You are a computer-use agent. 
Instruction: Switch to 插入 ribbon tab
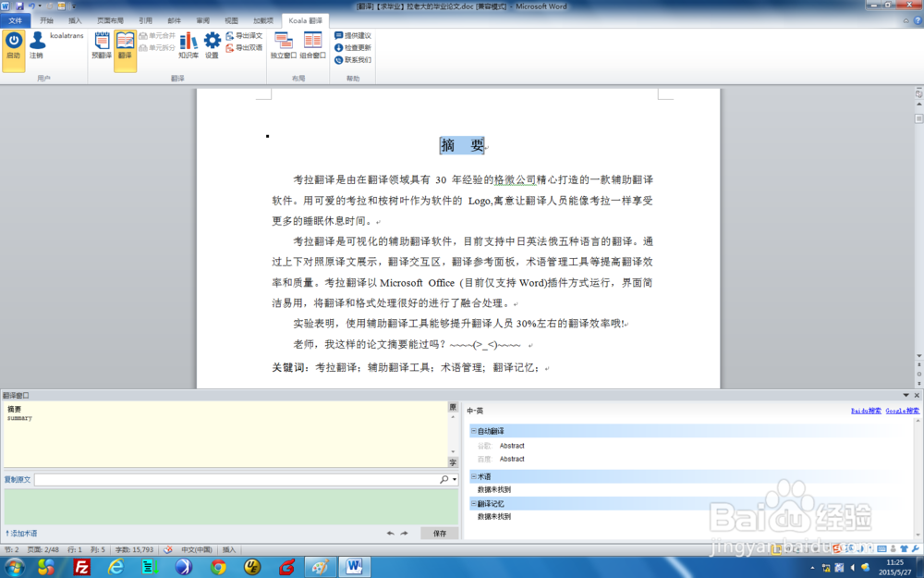point(75,20)
